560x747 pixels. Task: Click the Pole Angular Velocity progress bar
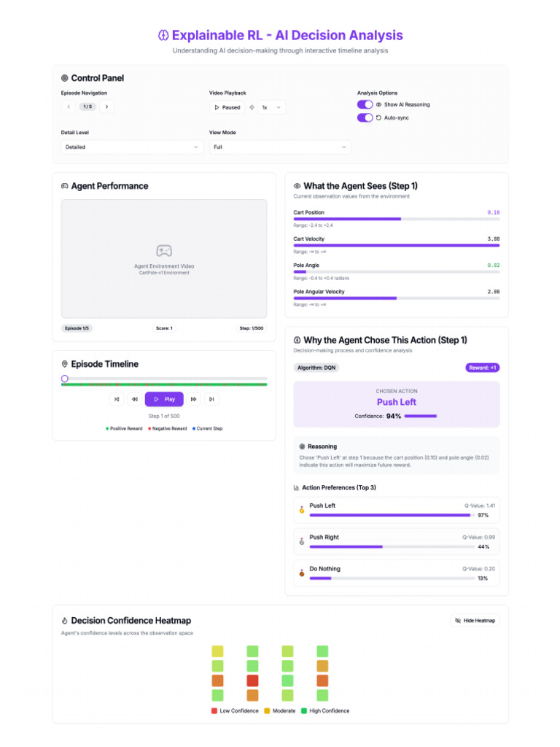pyautogui.click(x=396, y=298)
